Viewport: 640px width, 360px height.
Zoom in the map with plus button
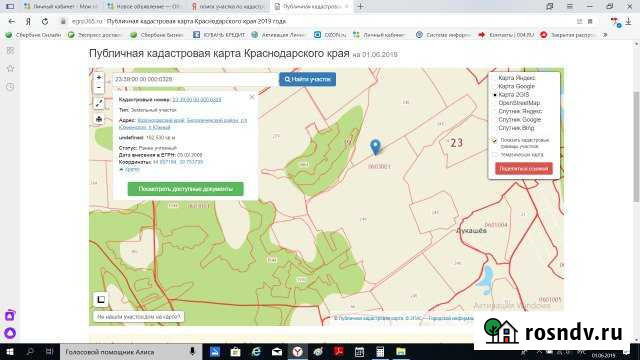(x=99, y=77)
